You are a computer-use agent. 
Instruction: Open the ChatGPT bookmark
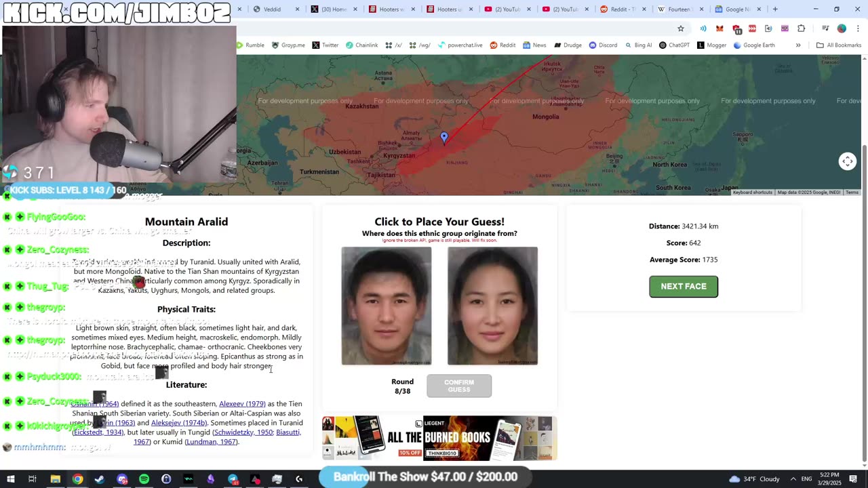673,45
